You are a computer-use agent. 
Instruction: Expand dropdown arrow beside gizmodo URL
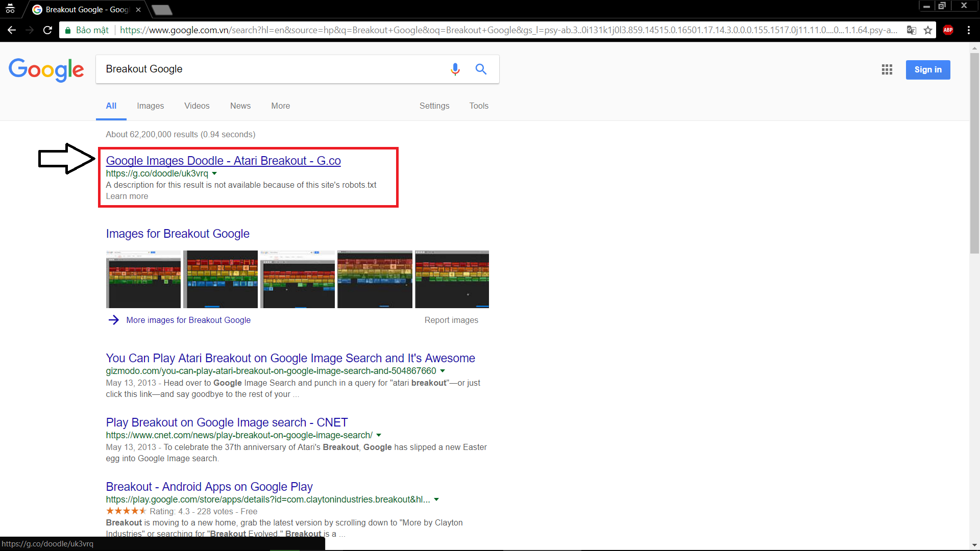(x=443, y=371)
